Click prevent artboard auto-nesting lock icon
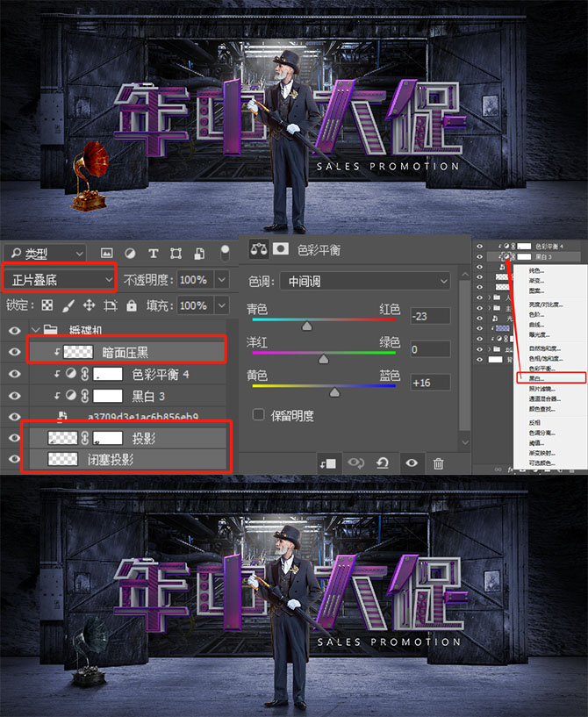The width and height of the screenshot is (588, 717). pos(111,305)
